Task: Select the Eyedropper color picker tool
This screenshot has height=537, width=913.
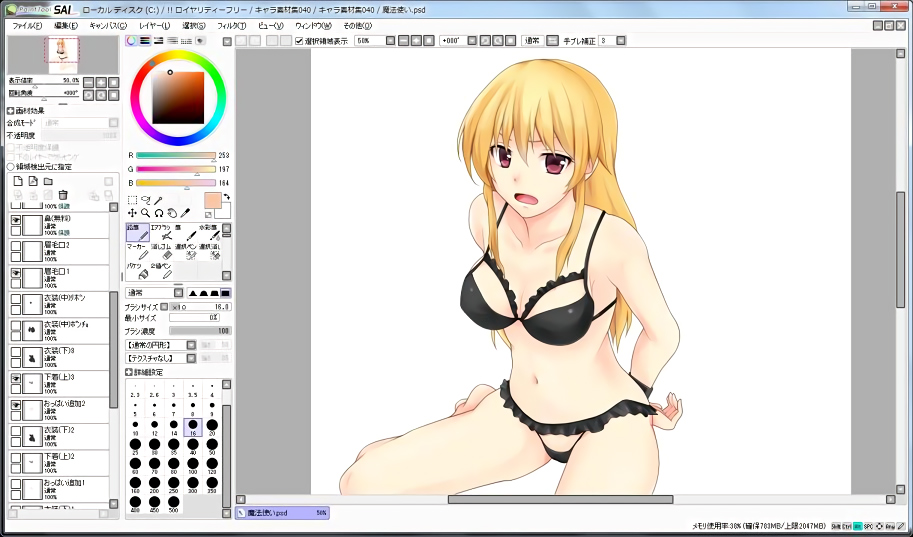Action: pyautogui.click(x=184, y=213)
